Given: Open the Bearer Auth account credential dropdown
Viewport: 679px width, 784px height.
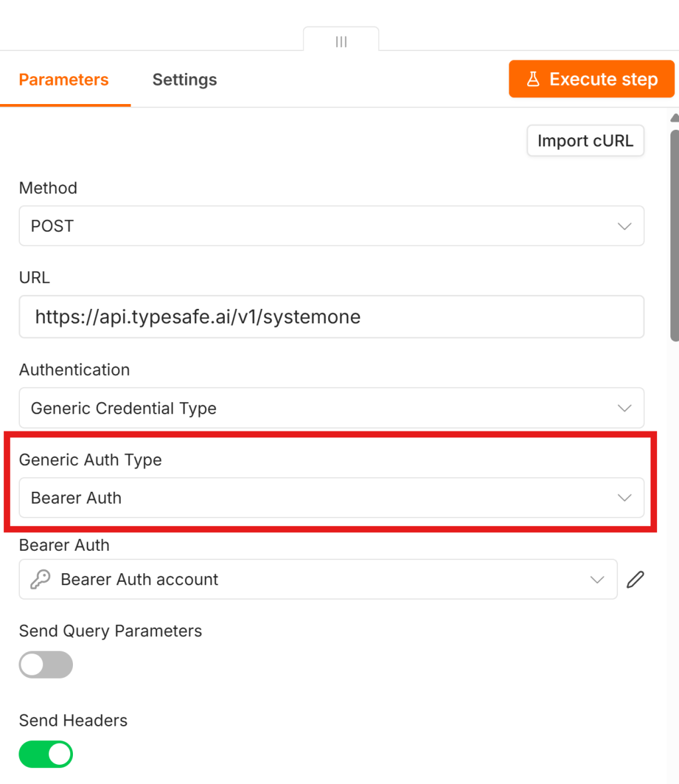Looking at the screenshot, I should point(318,579).
